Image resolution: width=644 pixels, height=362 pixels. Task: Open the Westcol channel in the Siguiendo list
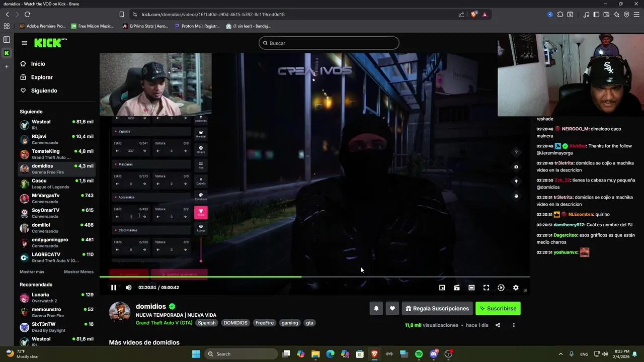(x=56, y=124)
